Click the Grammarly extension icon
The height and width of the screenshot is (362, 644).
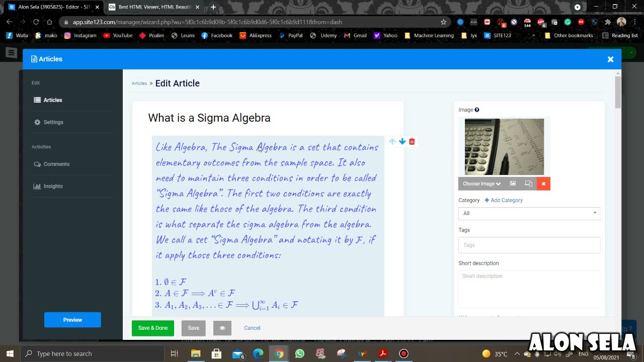pyautogui.click(x=568, y=22)
